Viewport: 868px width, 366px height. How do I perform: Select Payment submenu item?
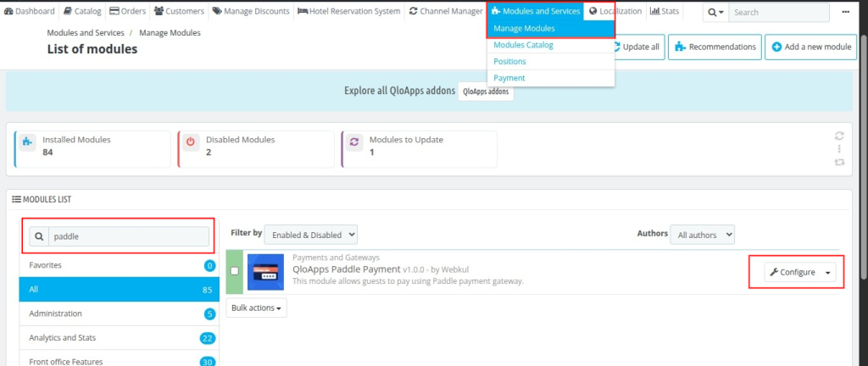(x=551, y=78)
